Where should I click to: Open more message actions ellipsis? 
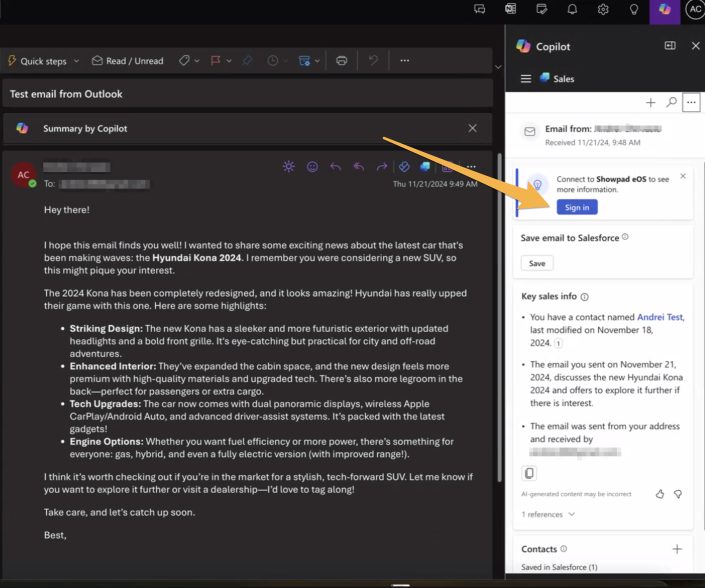pyautogui.click(x=471, y=166)
